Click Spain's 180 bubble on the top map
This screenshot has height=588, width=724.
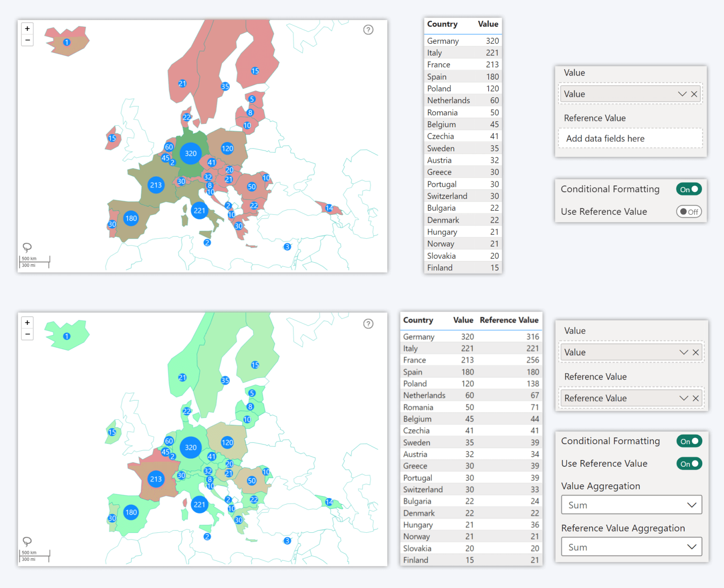131,218
